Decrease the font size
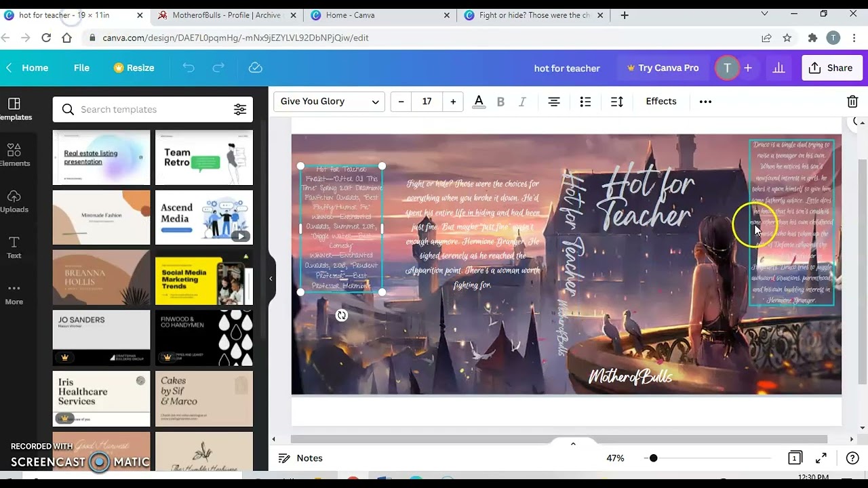Viewport: 868px width, 488px height. click(401, 102)
